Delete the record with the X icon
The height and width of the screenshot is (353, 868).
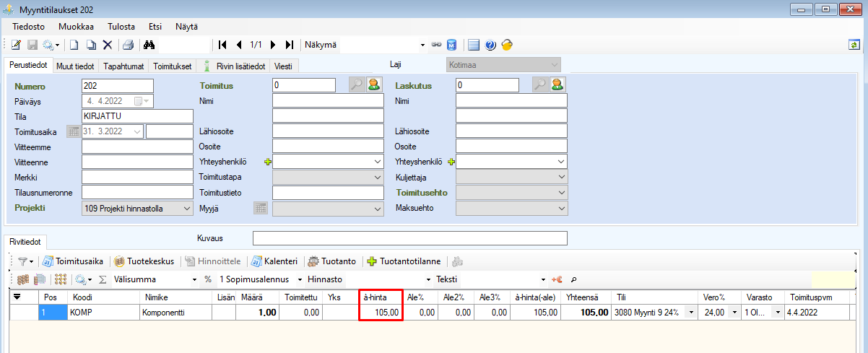[108, 45]
